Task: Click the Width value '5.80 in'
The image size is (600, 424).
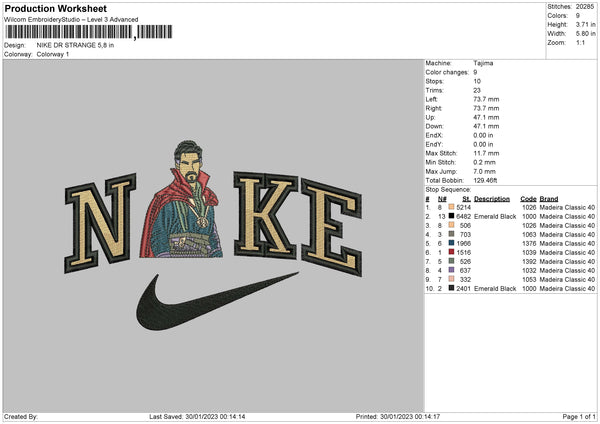Action: click(x=585, y=34)
